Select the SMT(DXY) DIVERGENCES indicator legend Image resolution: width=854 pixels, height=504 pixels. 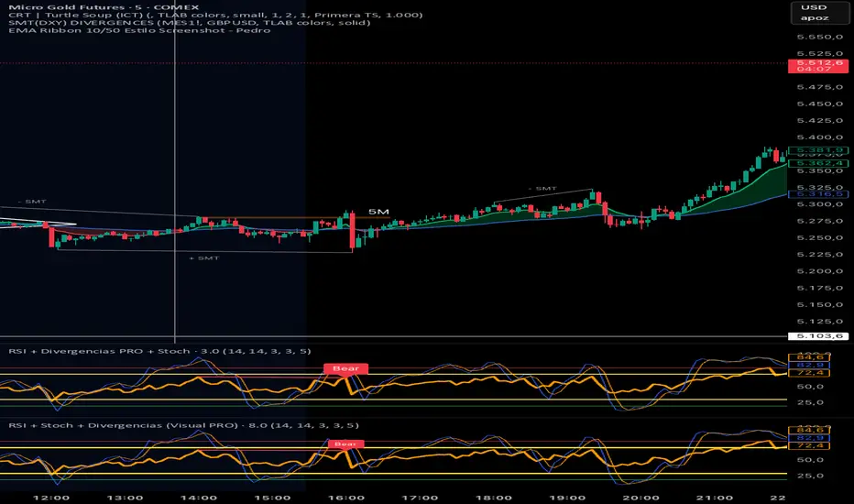tap(189, 22)
